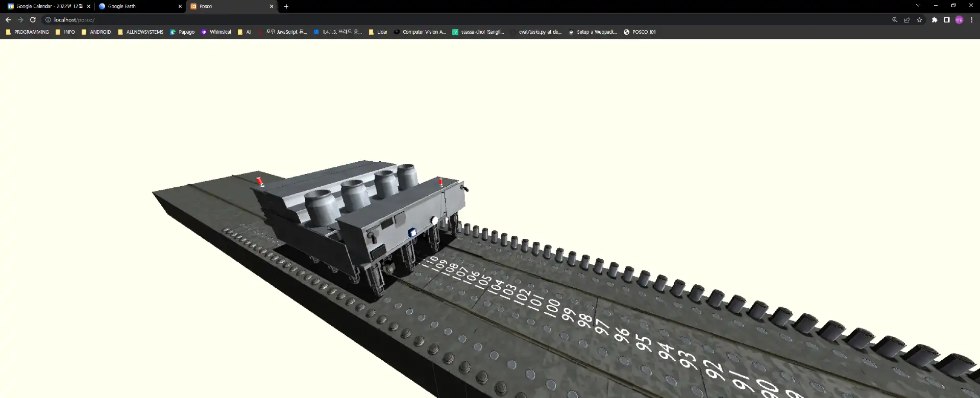
Task: Open the Extensions puzzle icon
Action: pos(935,20)
